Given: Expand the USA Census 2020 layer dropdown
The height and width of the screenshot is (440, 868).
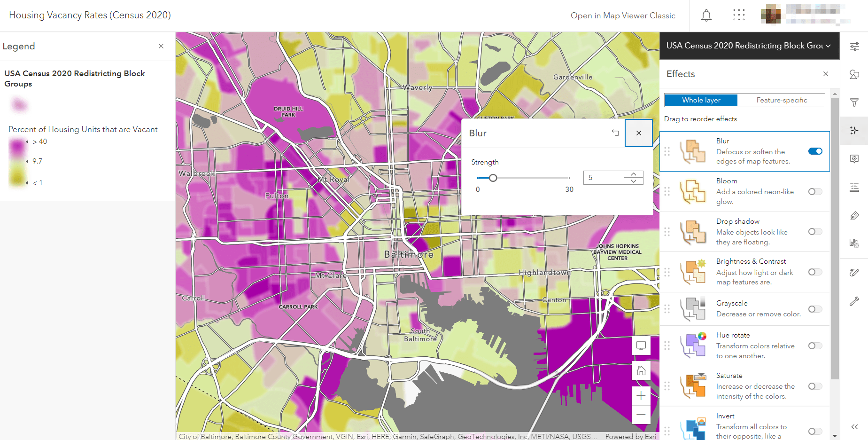Looking at the screenshot, I should point(828,46).
